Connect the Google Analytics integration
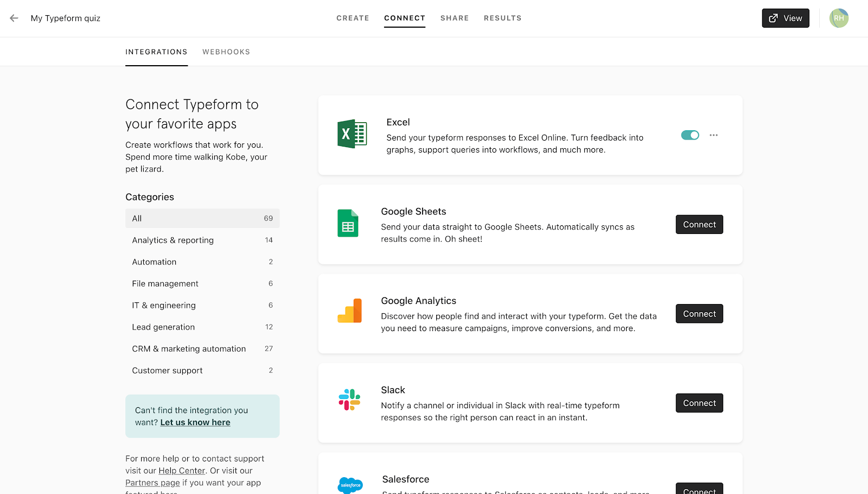The height and width of the screenshot is (494, 868). [699, 314]
